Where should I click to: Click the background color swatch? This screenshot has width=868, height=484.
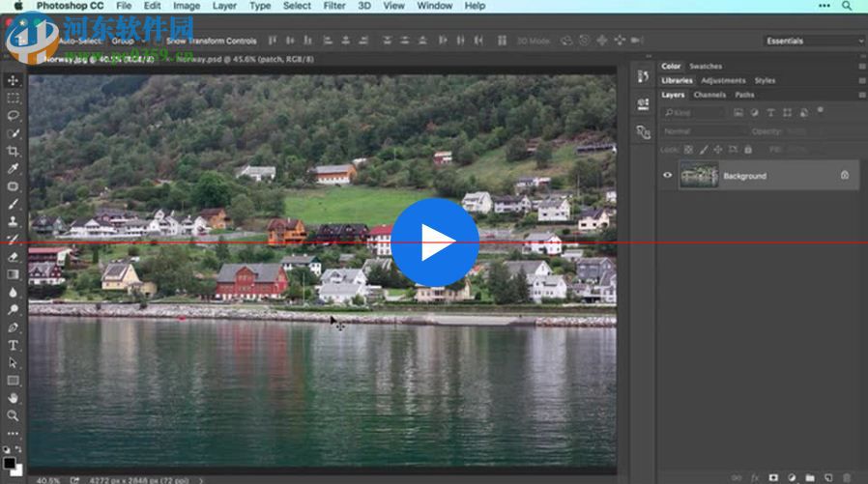[x=17, y=470]
